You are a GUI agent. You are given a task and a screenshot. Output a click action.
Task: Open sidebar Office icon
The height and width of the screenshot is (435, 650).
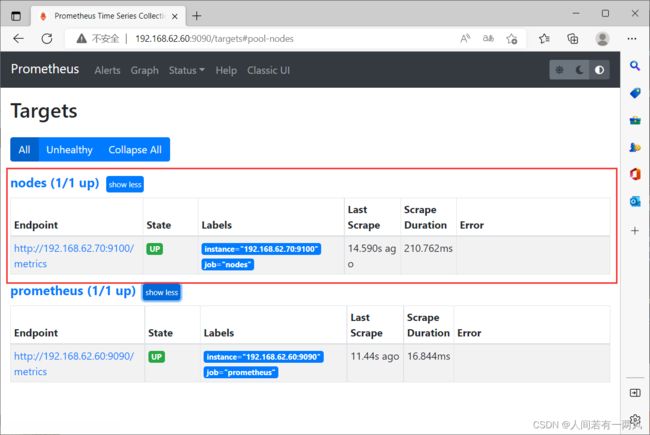(635, 174)
